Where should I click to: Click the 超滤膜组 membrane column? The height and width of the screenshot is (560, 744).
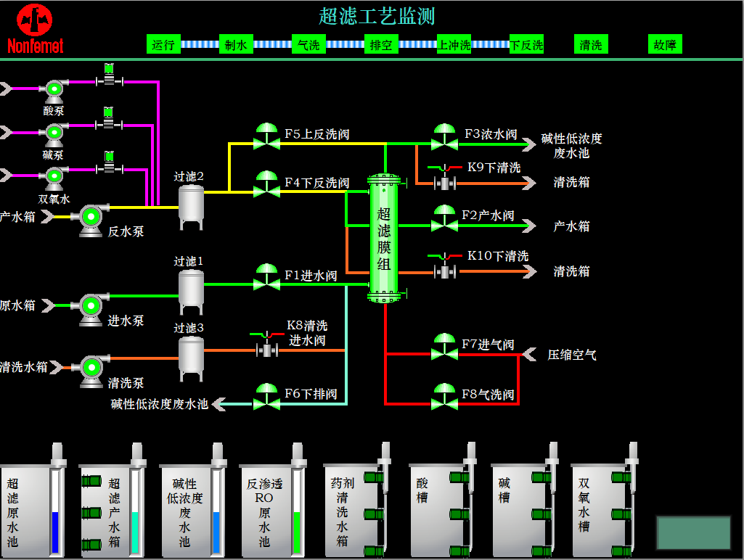click(x=384, y=238)
